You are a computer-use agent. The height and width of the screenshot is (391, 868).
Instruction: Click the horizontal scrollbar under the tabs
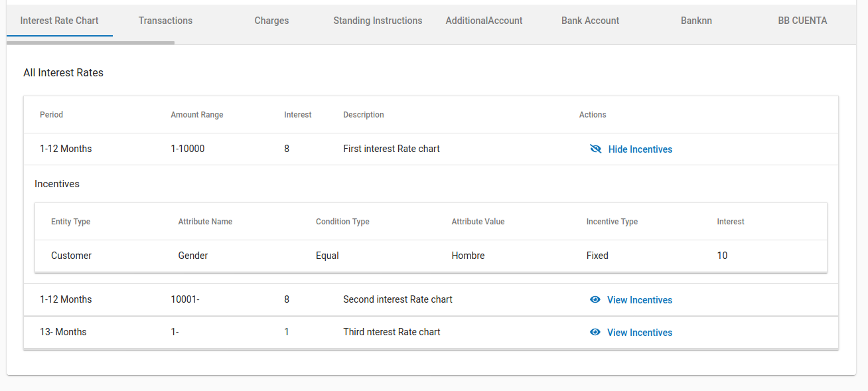point(90,42)
